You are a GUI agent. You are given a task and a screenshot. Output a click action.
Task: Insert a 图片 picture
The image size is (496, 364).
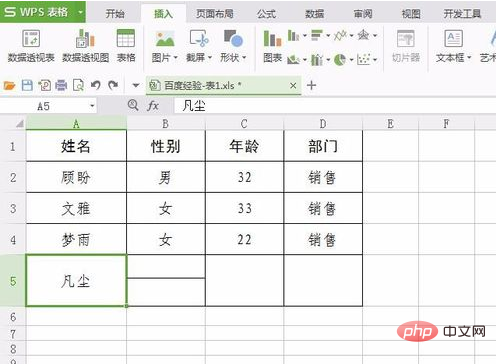[165, 46]
